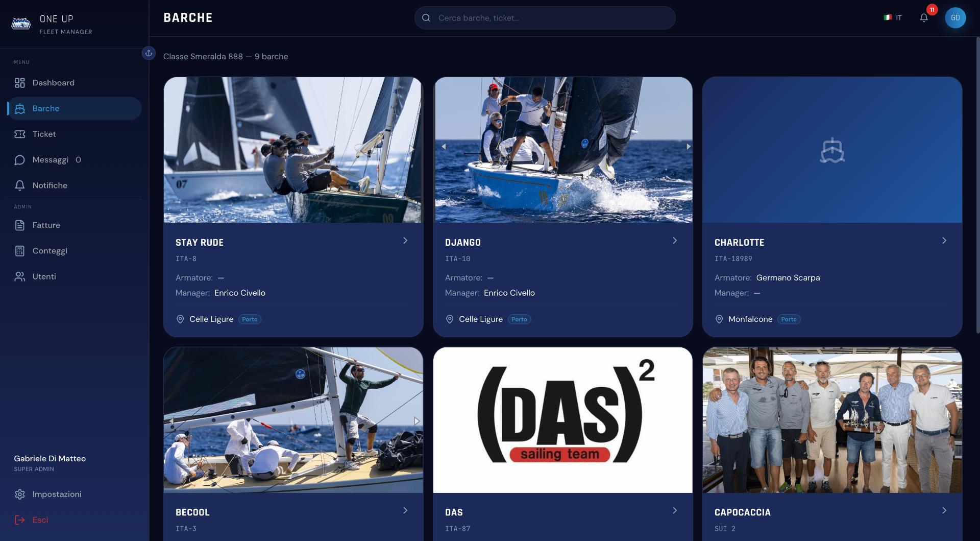The width and height of the screenshot is (980, 541).
Task: Expand DAS card details chevron
Action: coord(675,510)
